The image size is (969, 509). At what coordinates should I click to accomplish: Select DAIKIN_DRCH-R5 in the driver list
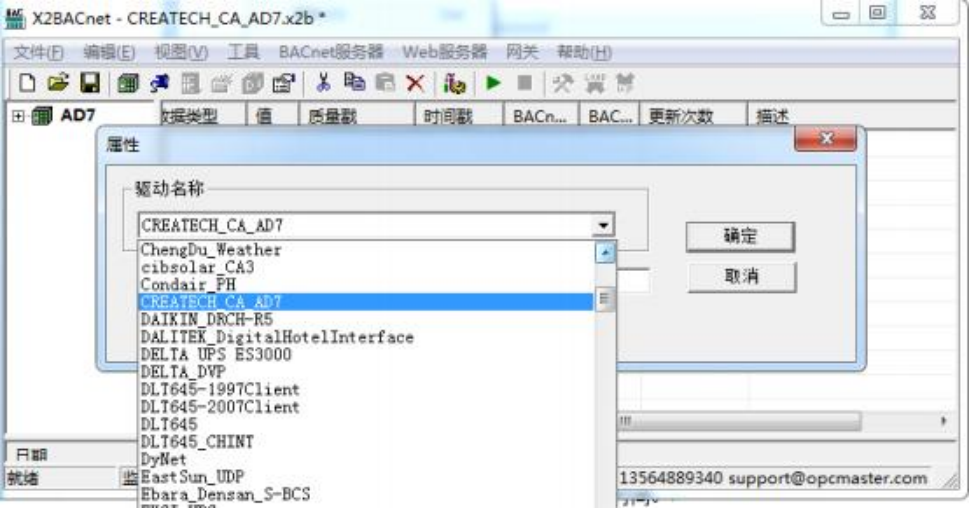[206, 319]
